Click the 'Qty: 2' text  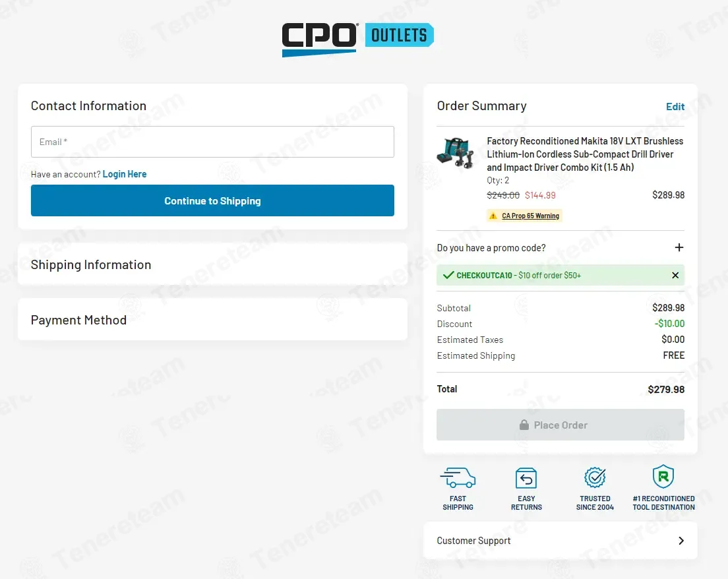[498, 180]
